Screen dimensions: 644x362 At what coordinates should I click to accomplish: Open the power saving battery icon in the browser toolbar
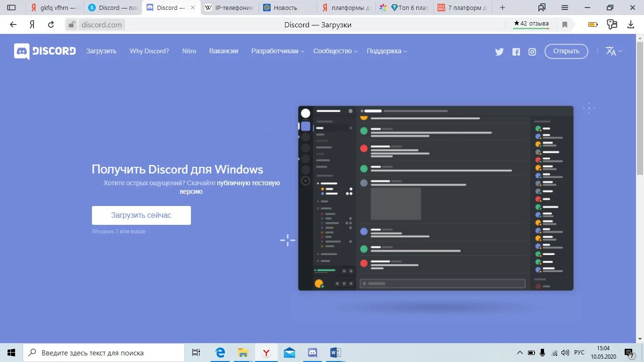coord(593,25)
